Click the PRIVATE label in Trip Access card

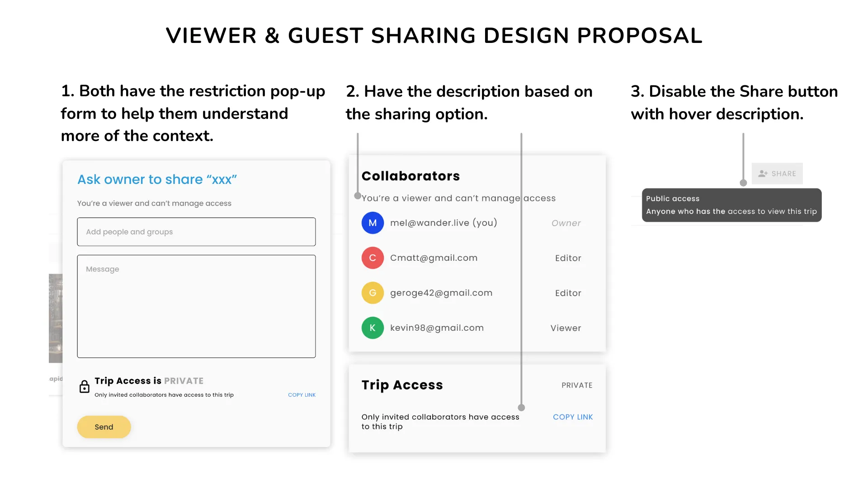577,385
